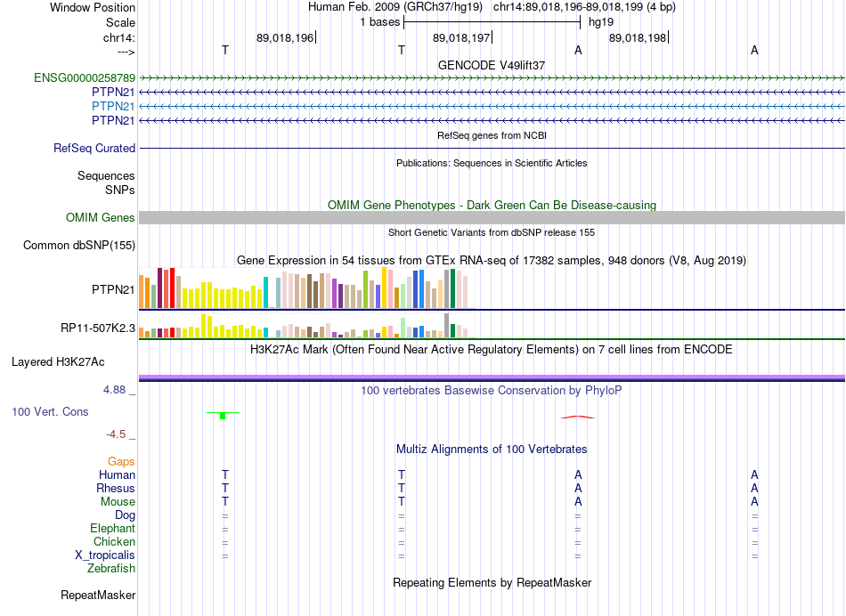Click the red PhyloP conservation mark
Screen dimensions: 846x616
click(x=578, y=417)
